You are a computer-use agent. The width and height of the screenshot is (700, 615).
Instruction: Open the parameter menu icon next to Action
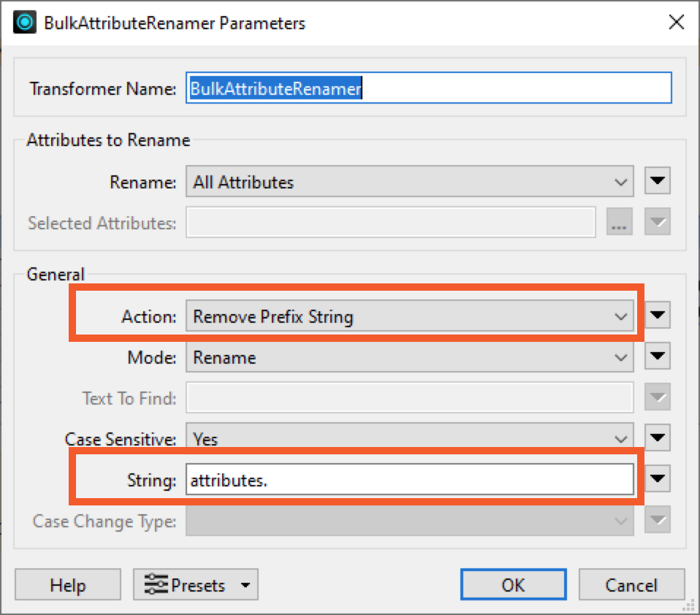[656, 315]
